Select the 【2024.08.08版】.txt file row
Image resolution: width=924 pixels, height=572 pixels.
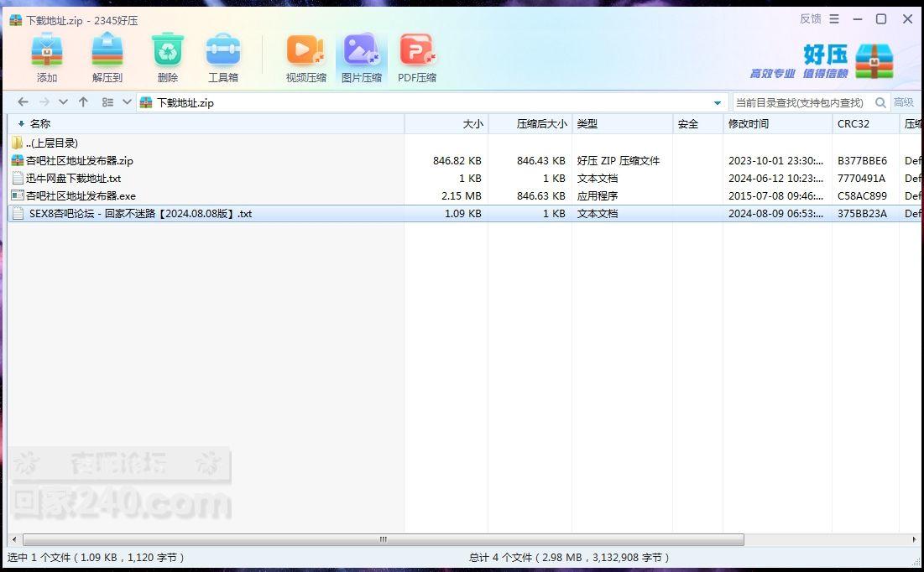pos(464,213)
